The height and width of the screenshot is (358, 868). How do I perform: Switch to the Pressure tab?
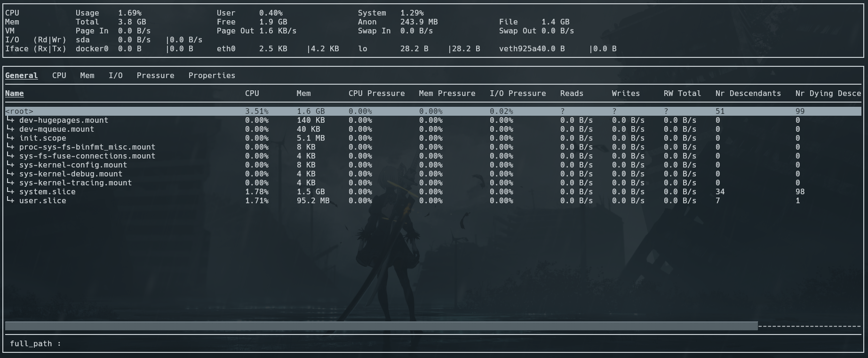tap(155, 75)
